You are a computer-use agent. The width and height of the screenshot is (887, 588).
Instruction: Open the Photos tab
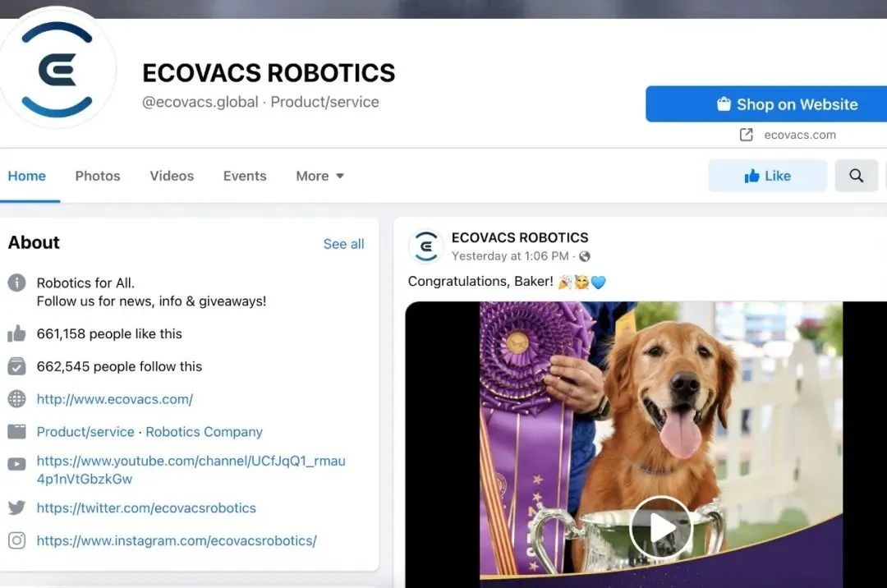98,176
